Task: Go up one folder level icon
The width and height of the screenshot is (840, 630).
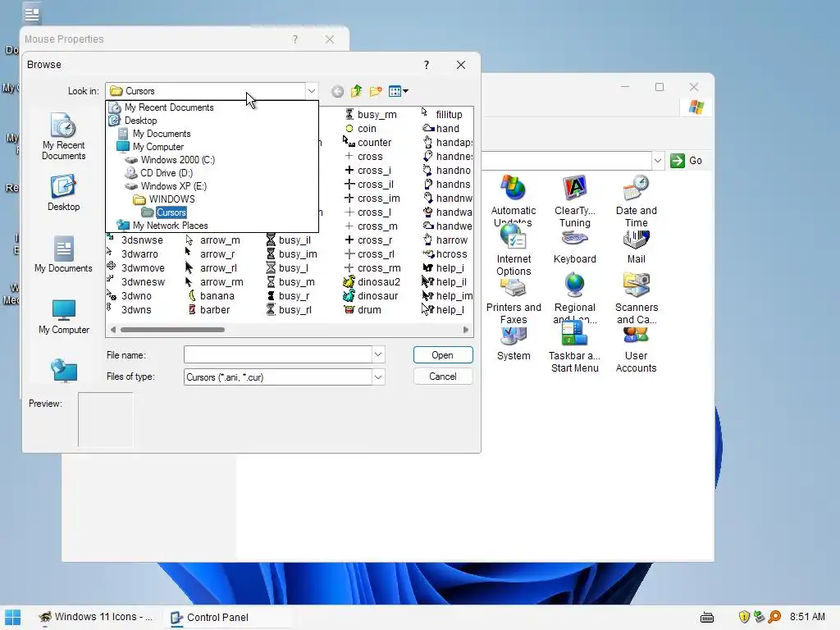Action: coord(356,91)
